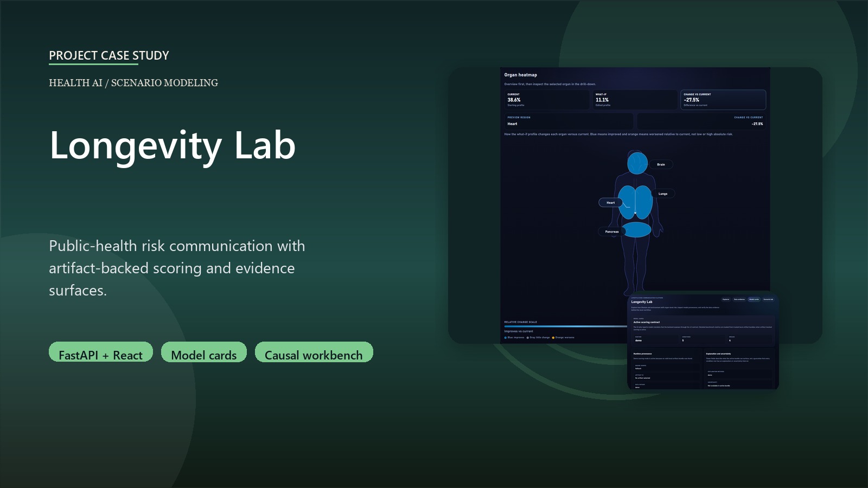
Task: Click the FastAPI + React tag
Action: click(101, 352)
